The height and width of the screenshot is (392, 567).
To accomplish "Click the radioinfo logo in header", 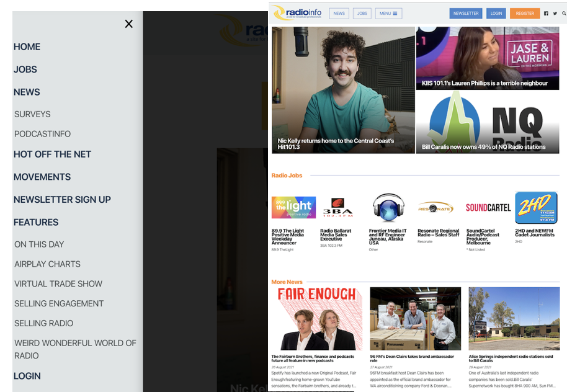I will [295, 13].
